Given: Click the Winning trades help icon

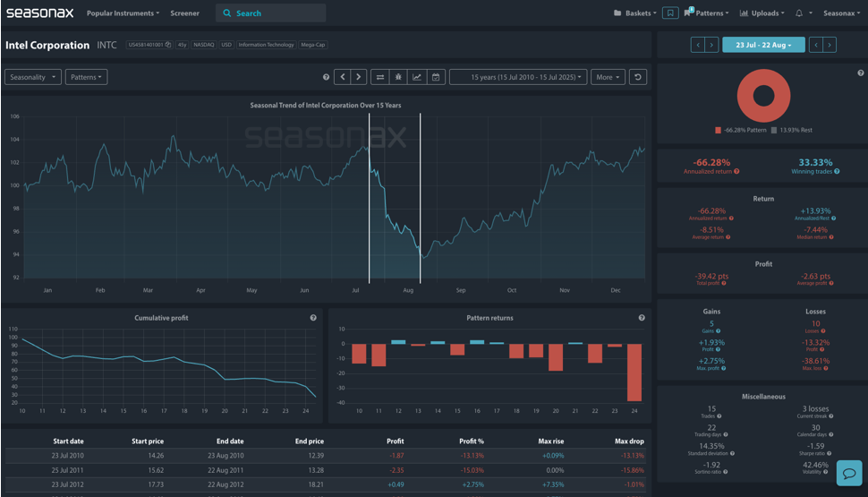Looking at the screenshot, I should 837,172.
